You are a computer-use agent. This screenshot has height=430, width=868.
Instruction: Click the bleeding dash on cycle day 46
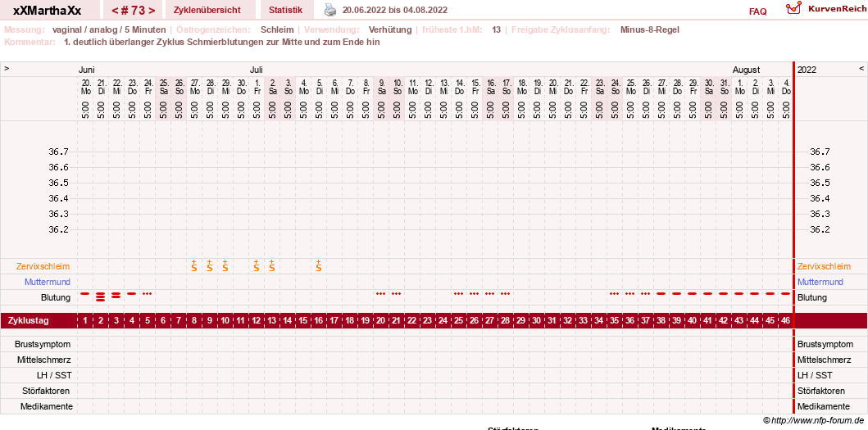click(x=785, y=293)
